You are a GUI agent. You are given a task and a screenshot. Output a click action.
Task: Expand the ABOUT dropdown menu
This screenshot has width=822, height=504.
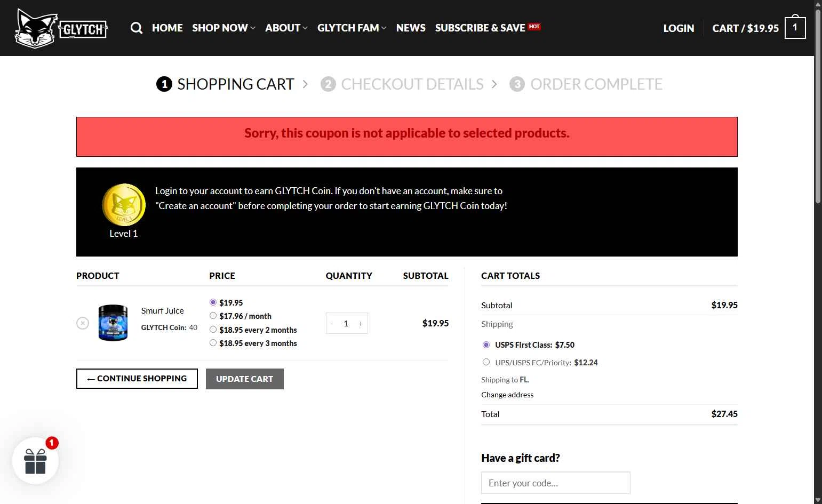click(286, 28)
